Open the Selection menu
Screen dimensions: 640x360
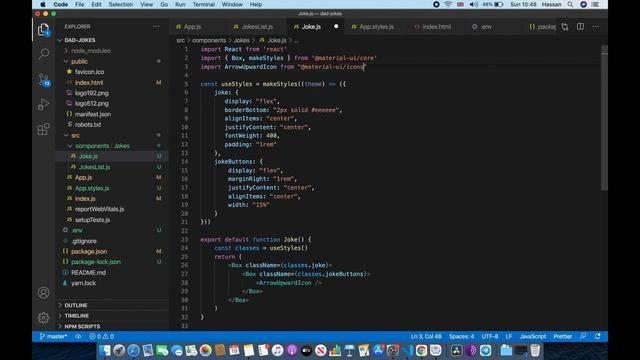tap(121, 4)
